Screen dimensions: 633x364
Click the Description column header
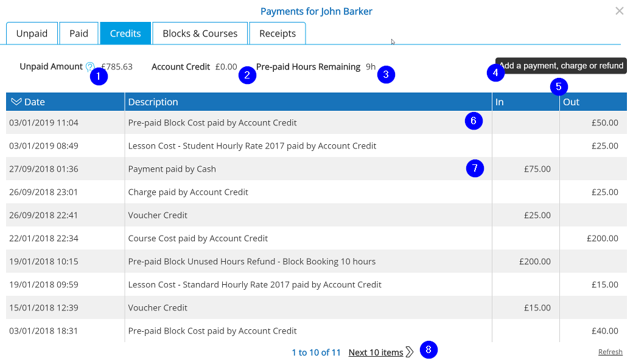point(309,102)
